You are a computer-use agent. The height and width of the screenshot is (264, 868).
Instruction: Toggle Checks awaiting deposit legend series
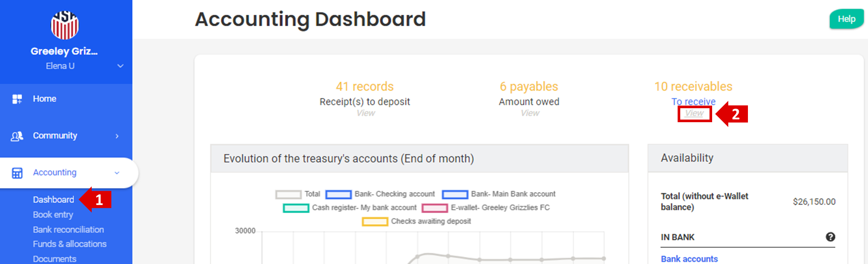tap(375, 222)
